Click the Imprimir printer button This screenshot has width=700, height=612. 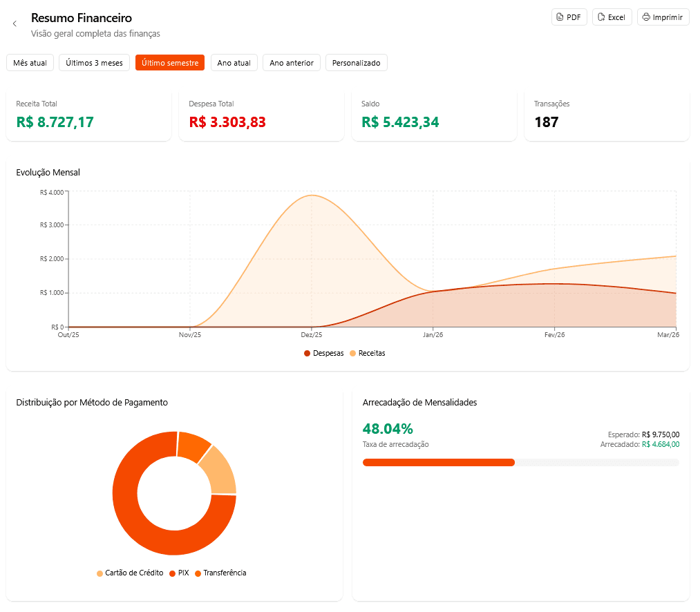(x=663, y=17)
